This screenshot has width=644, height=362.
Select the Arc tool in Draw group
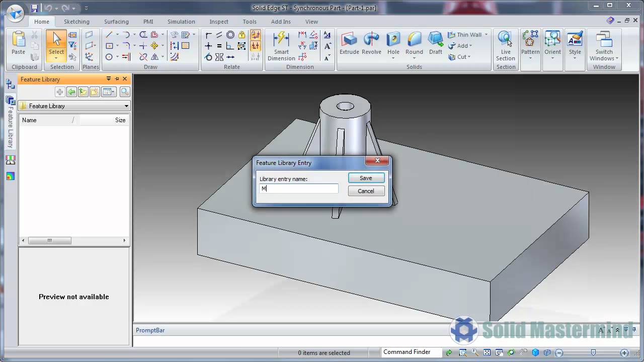(x=126, y=35)
